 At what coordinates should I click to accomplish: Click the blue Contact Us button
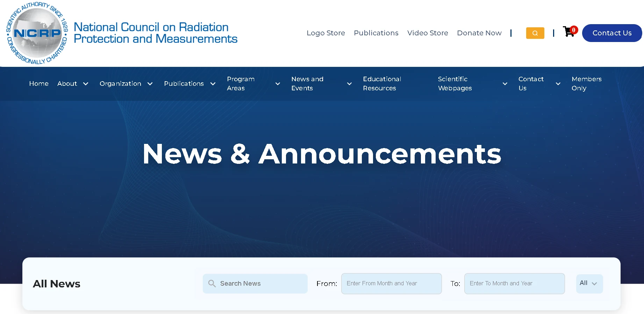(x=612, y=33)
